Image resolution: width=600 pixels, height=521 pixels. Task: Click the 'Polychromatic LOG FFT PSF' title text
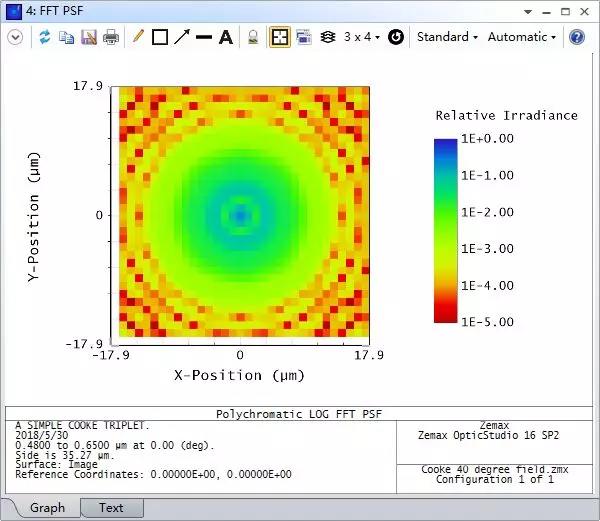[299, 414]
